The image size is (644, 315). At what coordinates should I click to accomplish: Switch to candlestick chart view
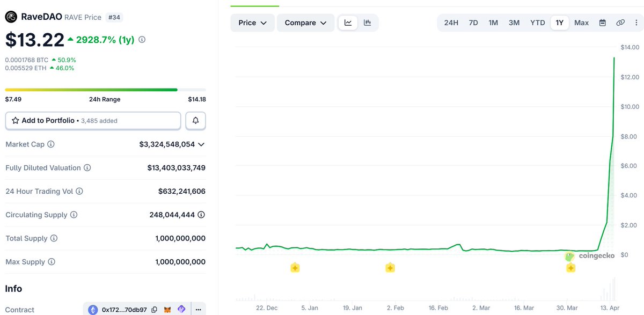click(x=368, y=23)
